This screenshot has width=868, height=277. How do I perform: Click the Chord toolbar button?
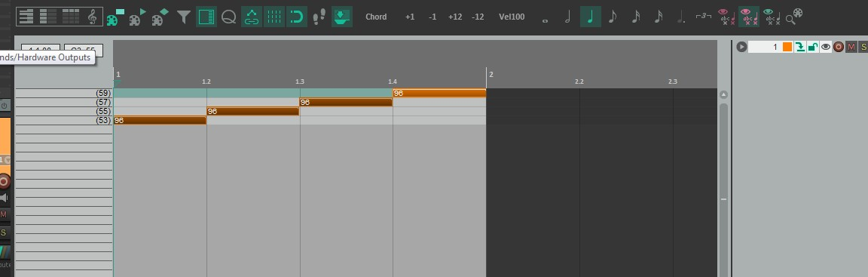click(376, 17)
